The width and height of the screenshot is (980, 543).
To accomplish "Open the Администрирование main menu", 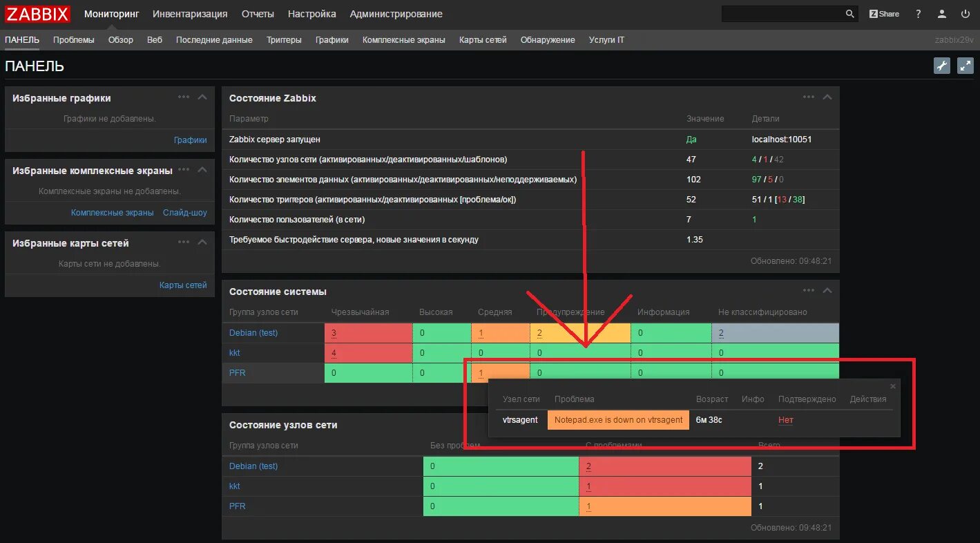I will point(396,14).
